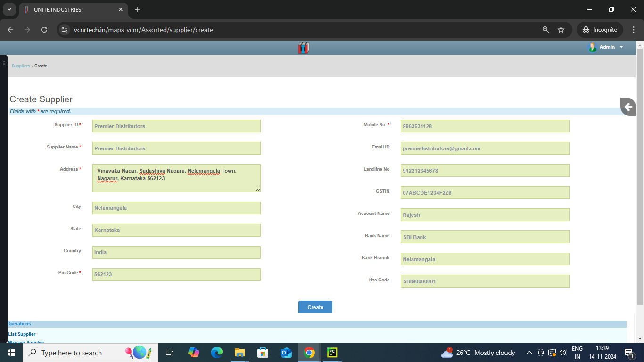Open Microsoft Store from the taskbar
Viewport: 644px width, 362px height.
263,353
